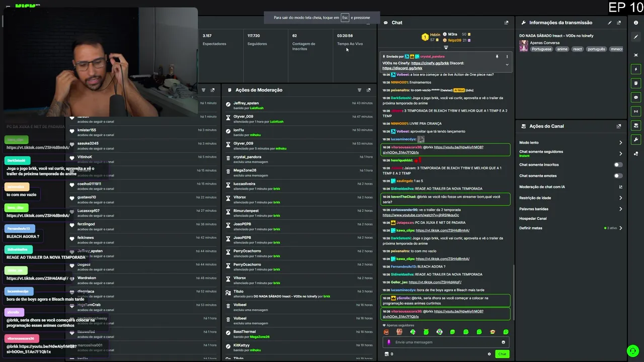This screenshot has height=362, width=644.
Task: Expand Palavras banidas options
Action: [x=620, y=209]
